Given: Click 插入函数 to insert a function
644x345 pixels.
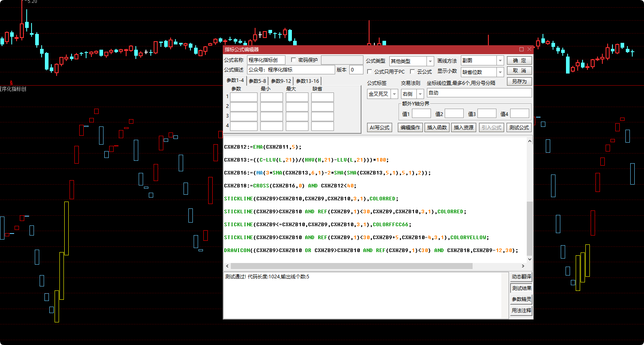Looking at the screenshot, I should [437, 127].
